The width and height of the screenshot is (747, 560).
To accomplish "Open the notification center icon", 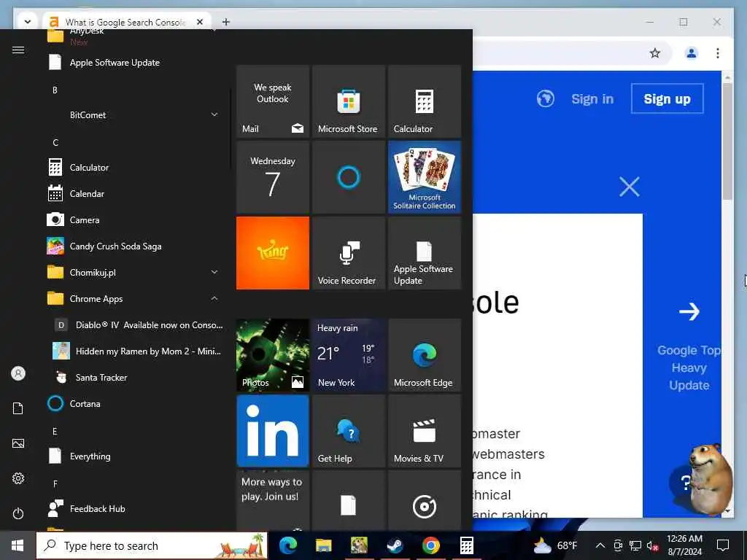I will point(723,545).
